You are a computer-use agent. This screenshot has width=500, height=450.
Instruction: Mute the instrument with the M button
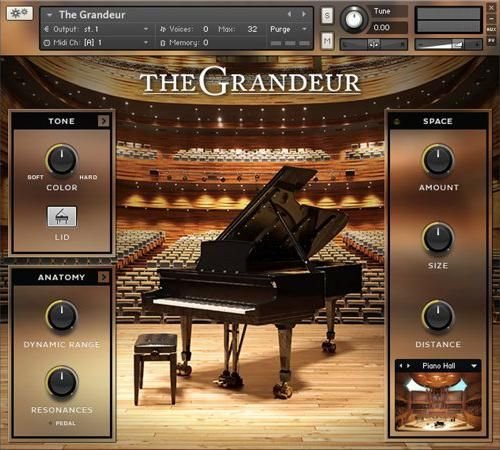click(327, 41)
